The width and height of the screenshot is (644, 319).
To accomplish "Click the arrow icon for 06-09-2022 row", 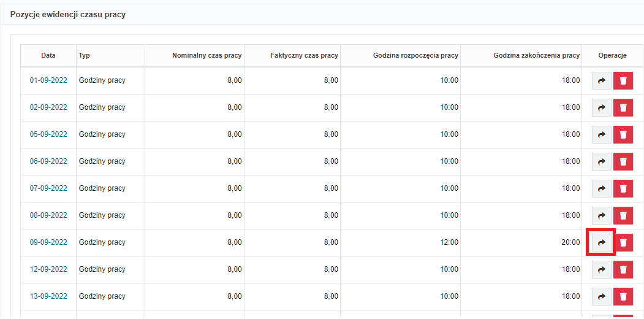I will [602, 162].
